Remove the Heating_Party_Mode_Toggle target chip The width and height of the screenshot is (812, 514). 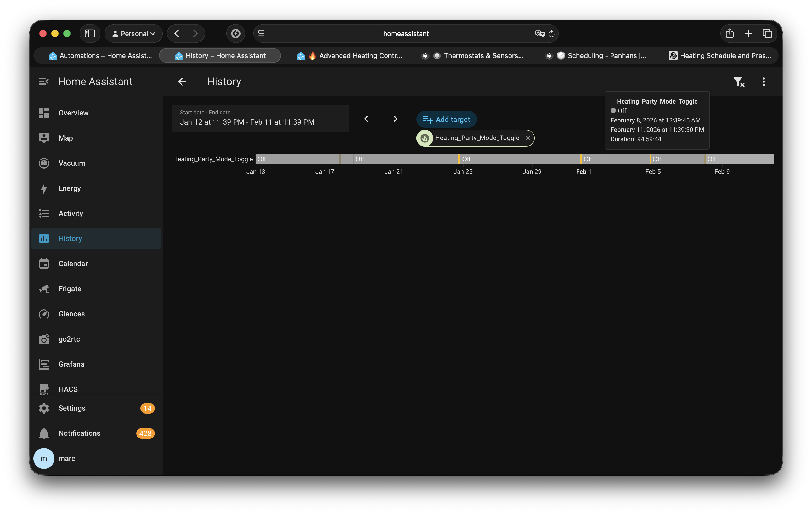click(x=528, y=138)
